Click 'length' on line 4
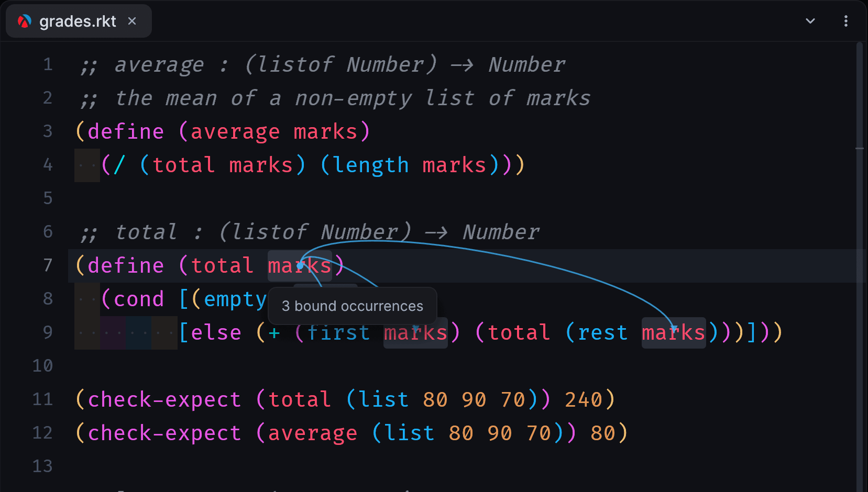The image size is (868, 492). click(x=371, y=165)
